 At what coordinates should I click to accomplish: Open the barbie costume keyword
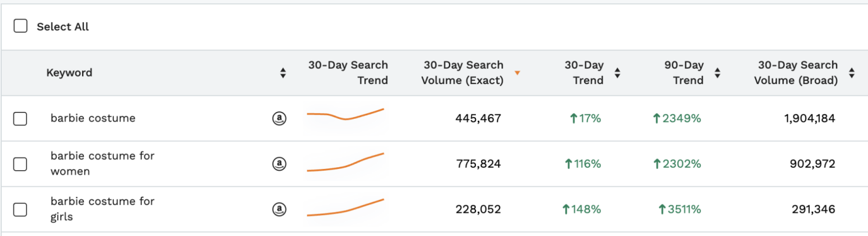93,118
